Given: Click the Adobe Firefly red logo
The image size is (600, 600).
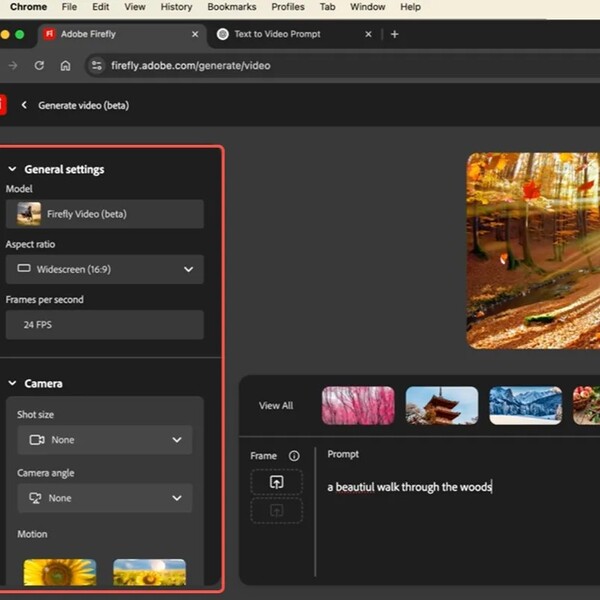Looking at the screenshot, I should [3, 105].
